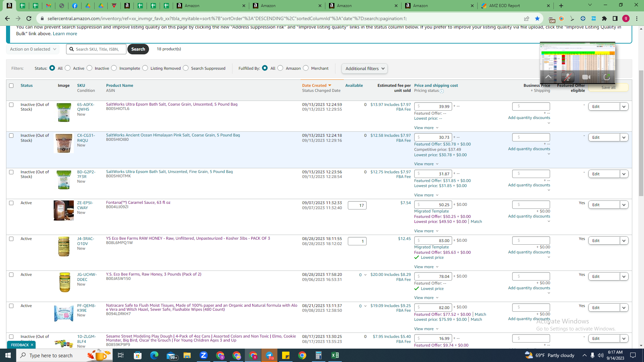Select the Active status radio button
This screenshot has width=644, height=362.
(x=68, y=68)
